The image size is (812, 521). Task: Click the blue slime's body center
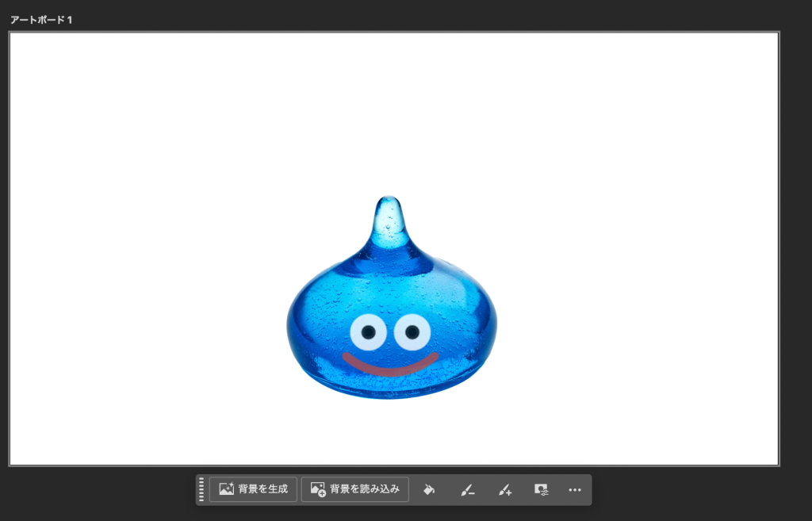pyautogui.click(x=392, y=301)
